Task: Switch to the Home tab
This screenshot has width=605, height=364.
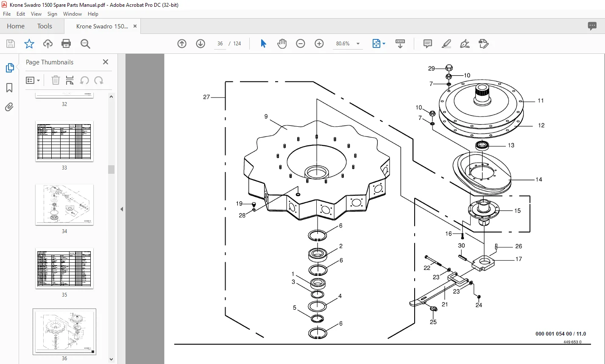Action: 16,26
